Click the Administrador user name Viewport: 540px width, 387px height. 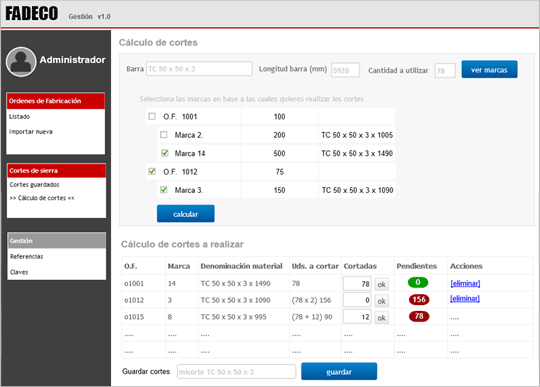coord(72,60)
